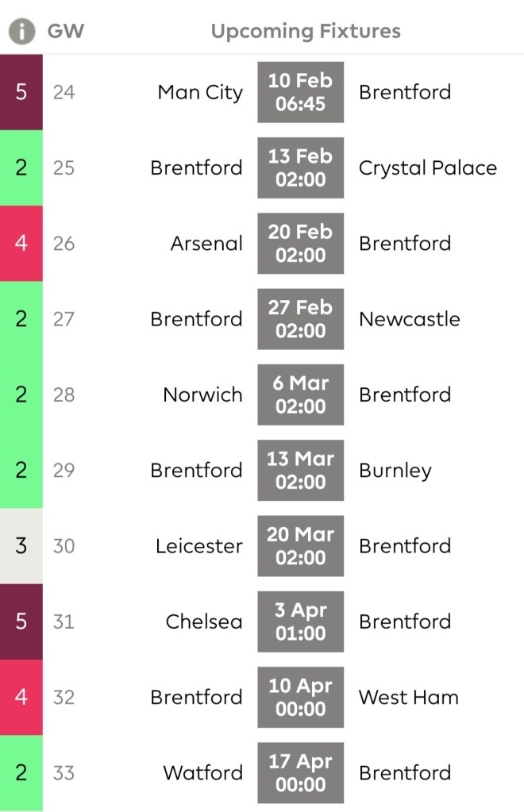This screenshot has width=524, height=812.
Task: Click green difficulty 2 box for gameweek 25
Action: tap(21, 167)
